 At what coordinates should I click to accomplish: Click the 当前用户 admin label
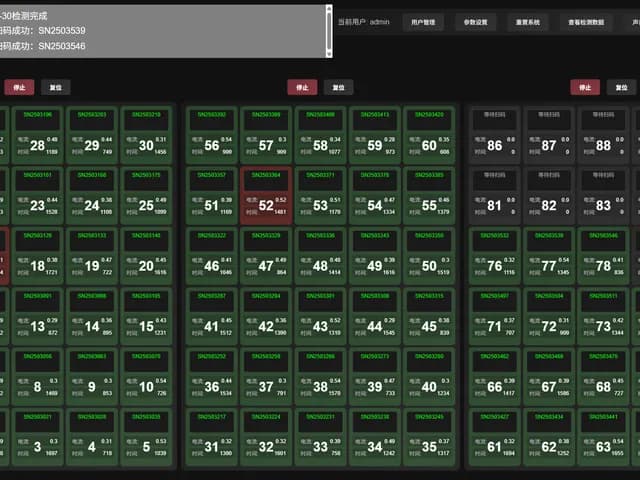pyautogui.click(x=363, y=22)
